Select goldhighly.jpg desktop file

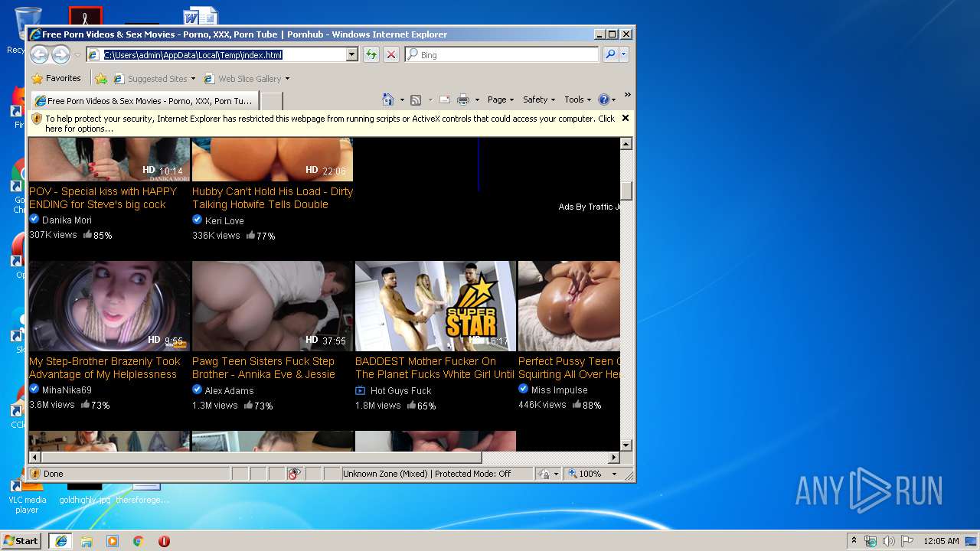[x=84, y=494]
